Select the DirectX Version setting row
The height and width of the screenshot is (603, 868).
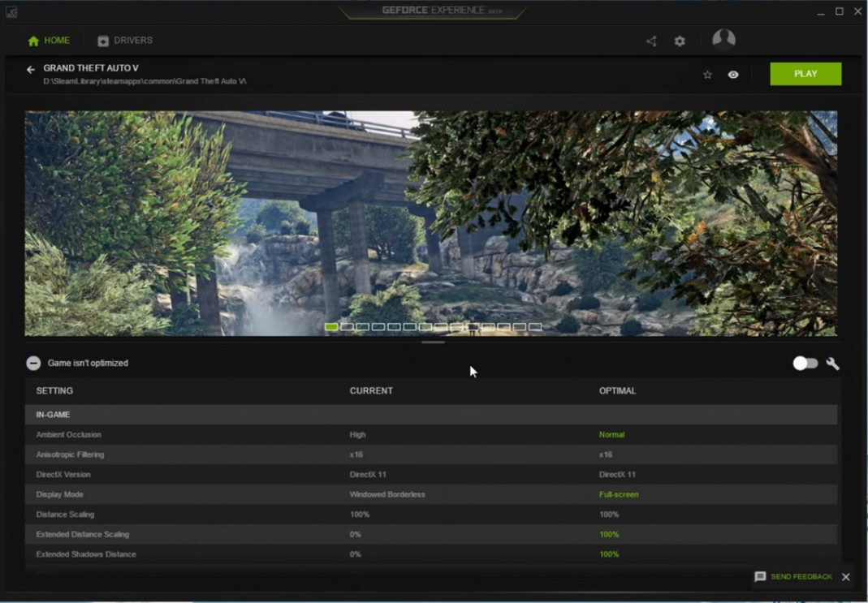point(430,474)
